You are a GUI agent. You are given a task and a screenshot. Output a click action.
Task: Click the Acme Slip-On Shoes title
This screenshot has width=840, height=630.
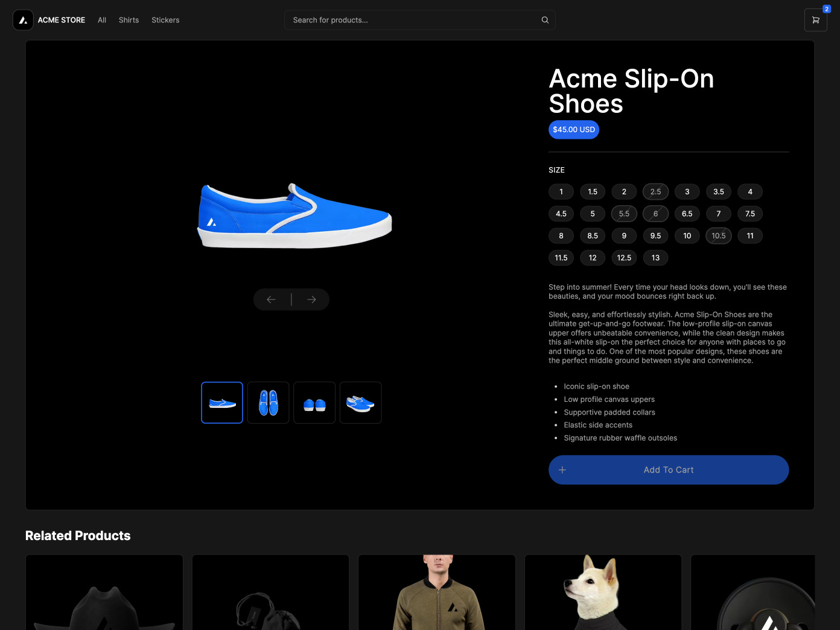(631, 91)
